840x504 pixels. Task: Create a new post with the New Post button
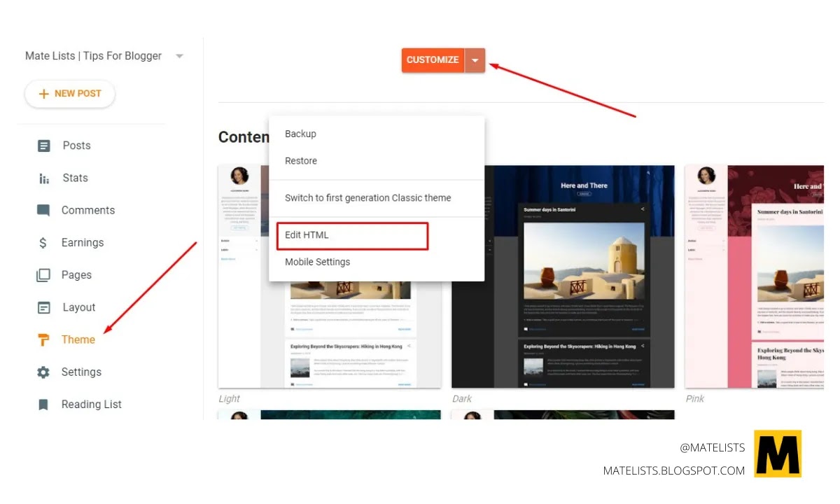(70, 94)
